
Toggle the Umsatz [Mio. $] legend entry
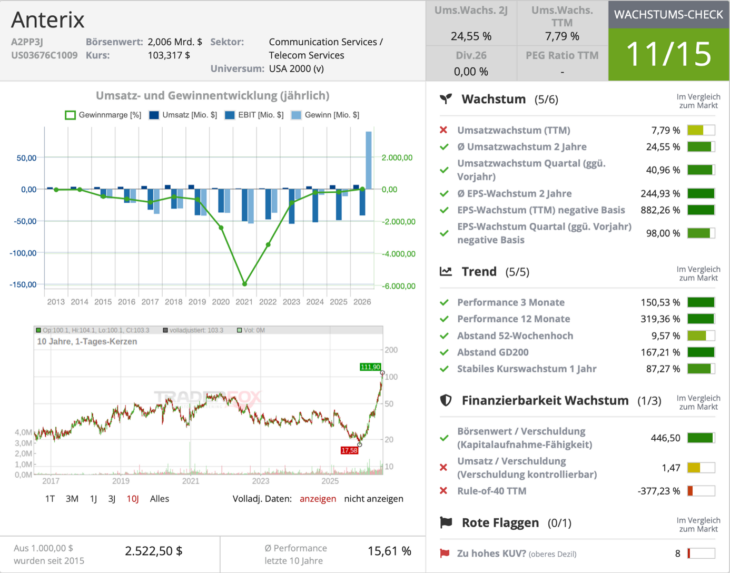tap(182, 115)
